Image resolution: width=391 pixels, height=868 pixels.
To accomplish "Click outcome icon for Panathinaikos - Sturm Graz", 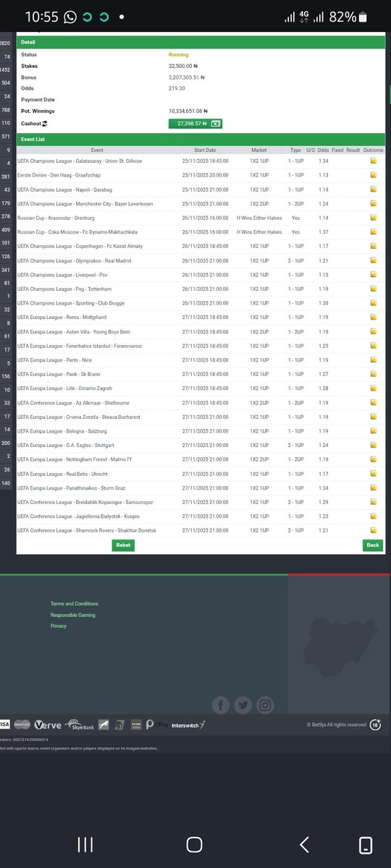I will point(374,488).
